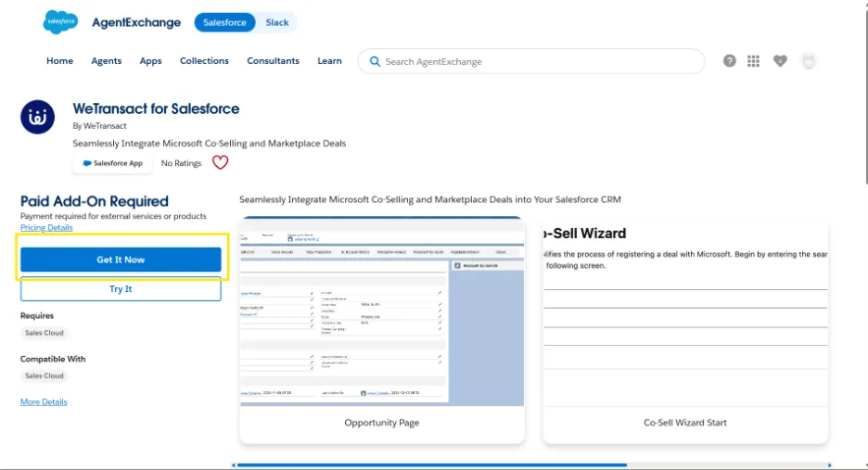Open the Pricing Details link

pos(46,227)
